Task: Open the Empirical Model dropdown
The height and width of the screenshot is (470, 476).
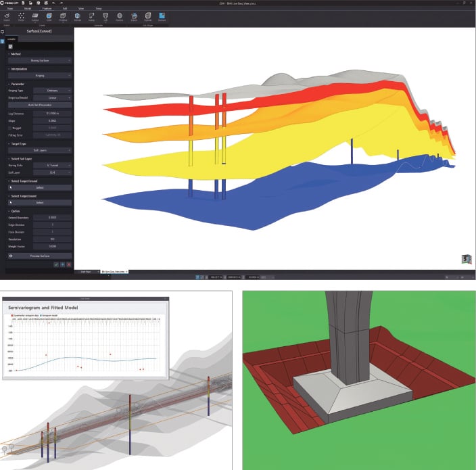Action: coord(52,98)
